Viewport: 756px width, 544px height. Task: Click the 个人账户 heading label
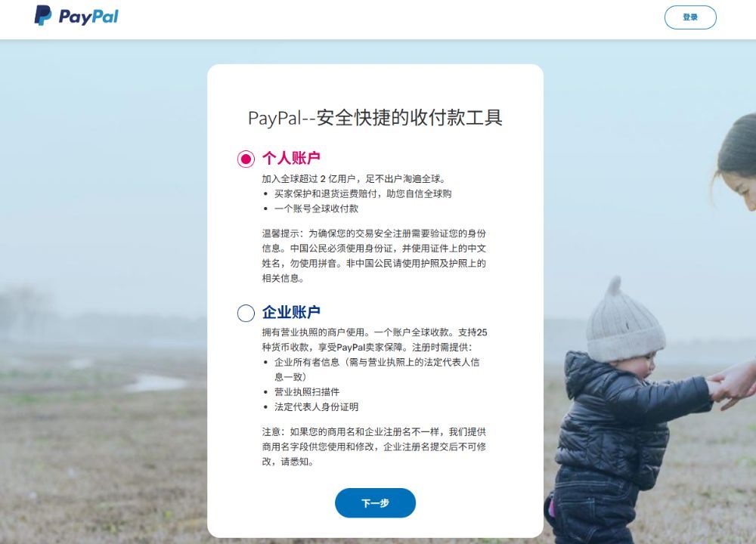[291, 158]
